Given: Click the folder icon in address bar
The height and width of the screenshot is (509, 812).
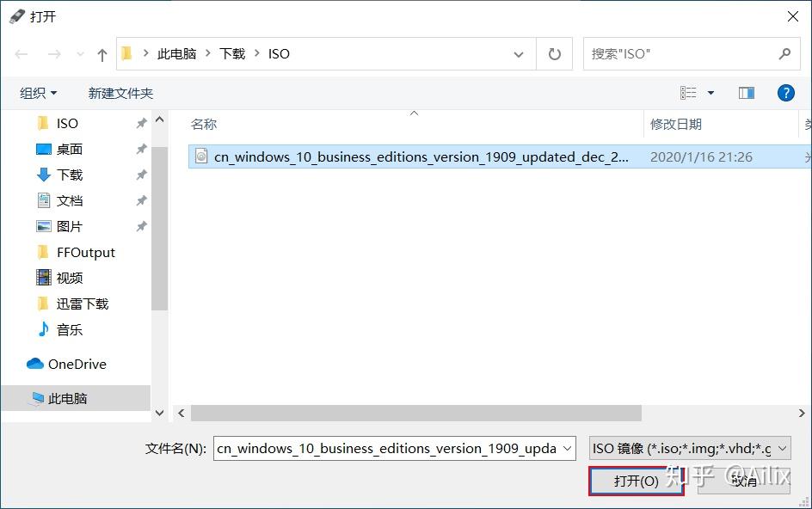Looking at the screenshot, I should click(x=126, y=53).
